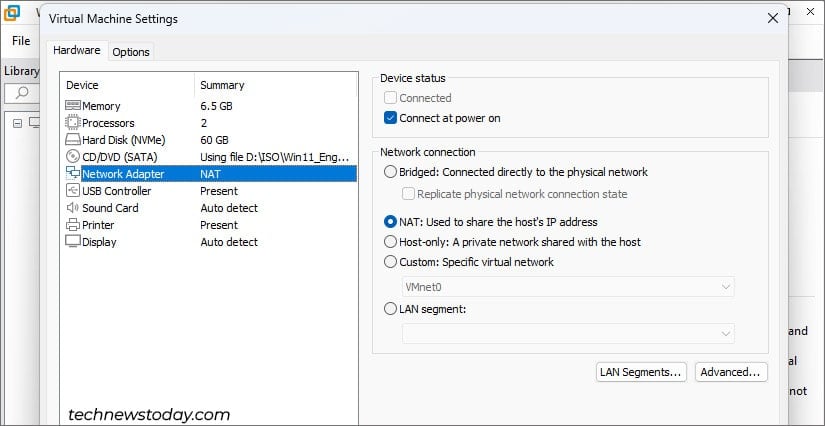The height and width of the screenshot is (426, 825).
Task: Select the Host-only network option
Action: click(390, 242)
